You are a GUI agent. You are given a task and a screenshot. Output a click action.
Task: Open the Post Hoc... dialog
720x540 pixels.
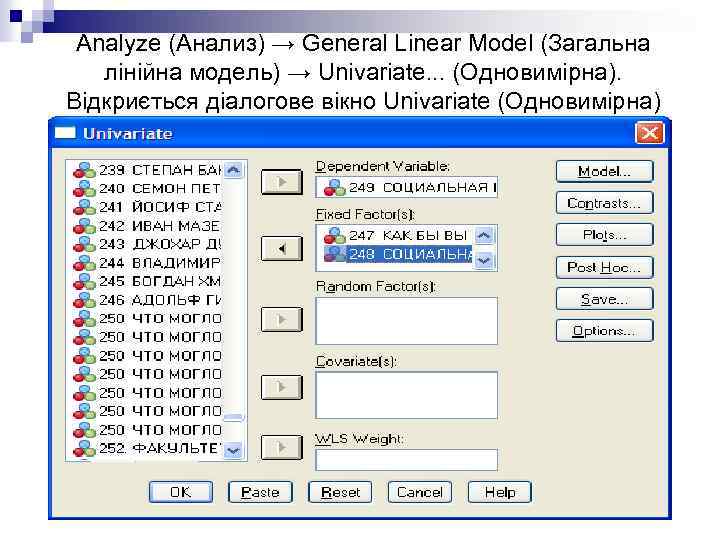tap(604, 267)
